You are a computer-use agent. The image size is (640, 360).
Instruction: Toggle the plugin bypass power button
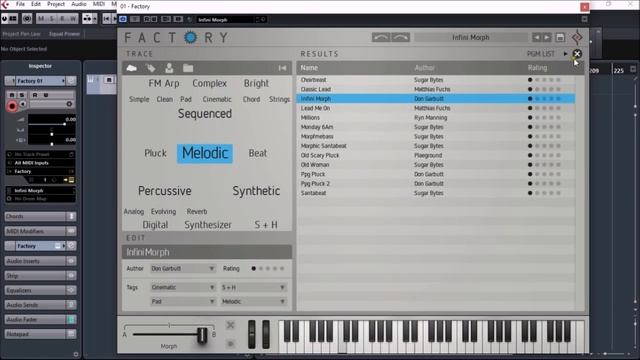(122, 19)
